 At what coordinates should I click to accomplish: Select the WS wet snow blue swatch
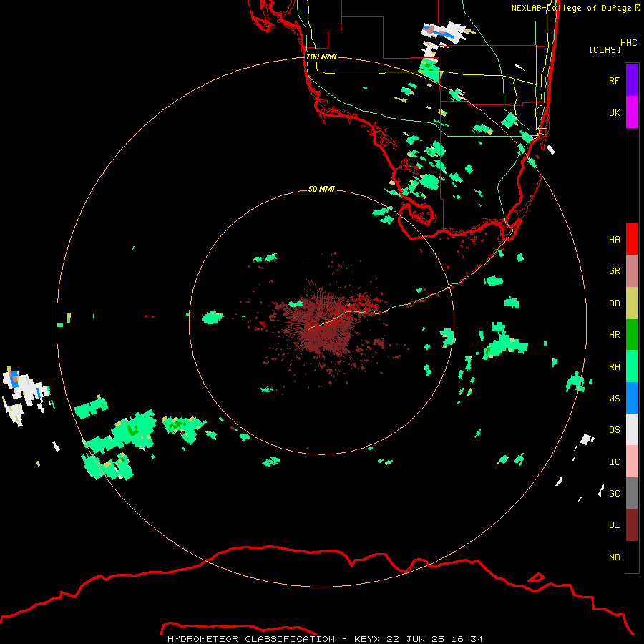[632, 398]
